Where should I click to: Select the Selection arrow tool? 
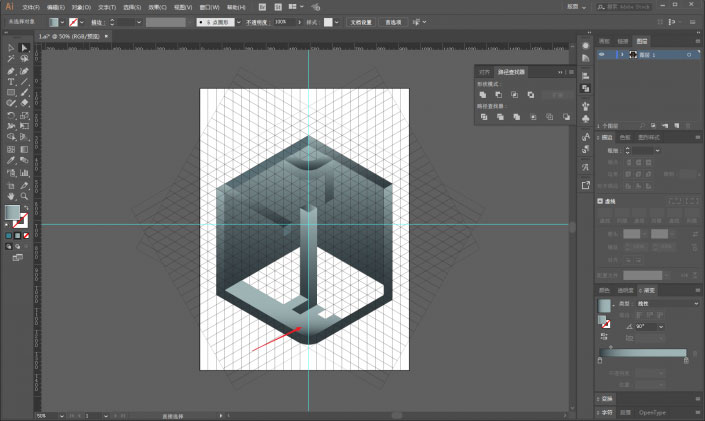[11, 48]
